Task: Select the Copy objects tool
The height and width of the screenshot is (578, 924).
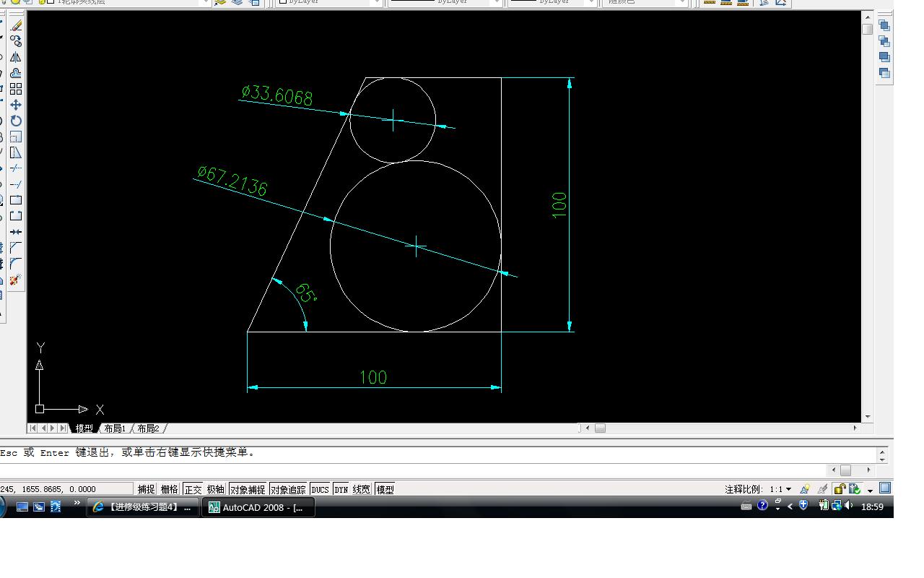Action: (16, 41)
